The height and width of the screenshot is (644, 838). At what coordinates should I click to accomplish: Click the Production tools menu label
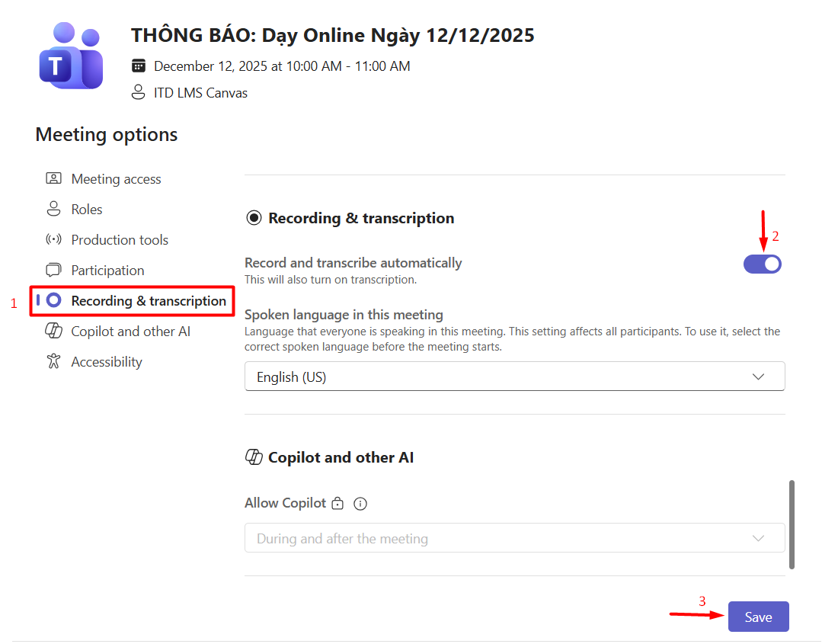pyautogui.click(x=120, y=240)
